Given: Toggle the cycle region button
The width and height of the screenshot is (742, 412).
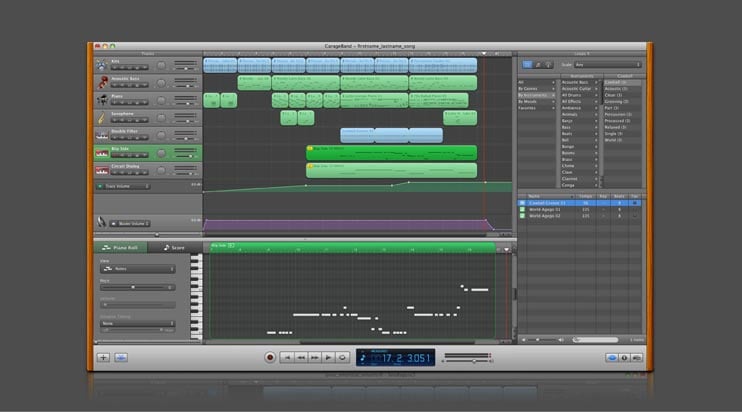Looking at the screenshot, I should point(342,358).
